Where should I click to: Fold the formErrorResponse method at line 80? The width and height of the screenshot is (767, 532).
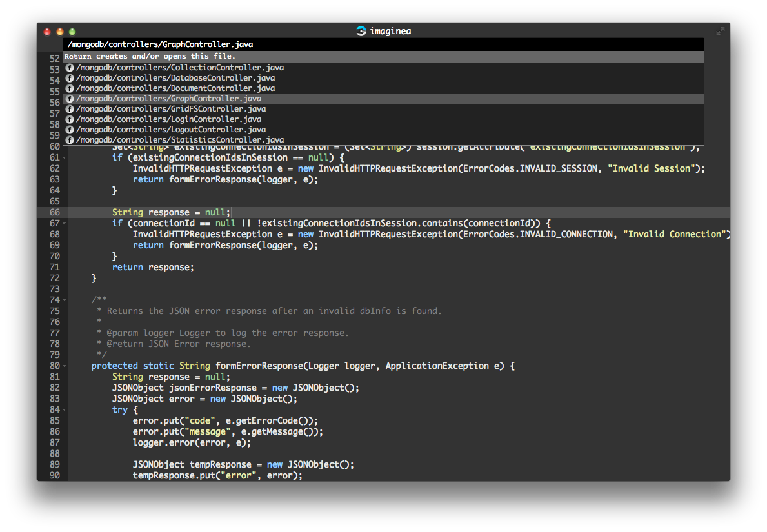pyautogui.click(x=65, y=366)
